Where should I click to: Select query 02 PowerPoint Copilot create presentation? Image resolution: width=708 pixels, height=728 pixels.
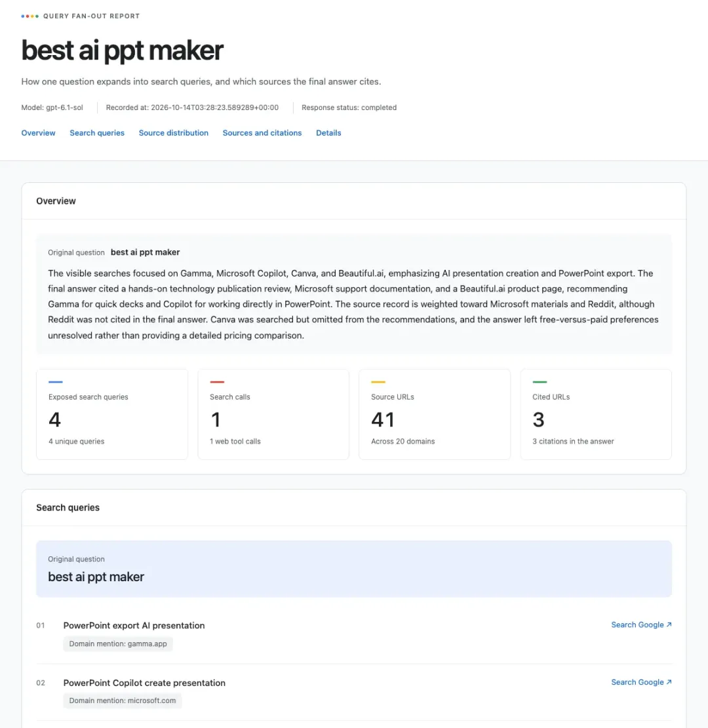tap(144, 683)
